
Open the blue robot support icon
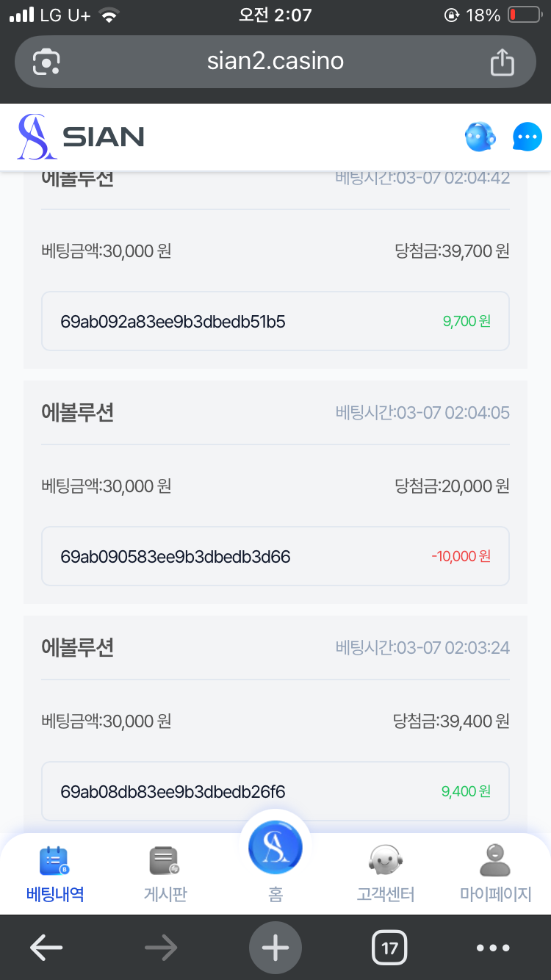(x=480, y=137)
